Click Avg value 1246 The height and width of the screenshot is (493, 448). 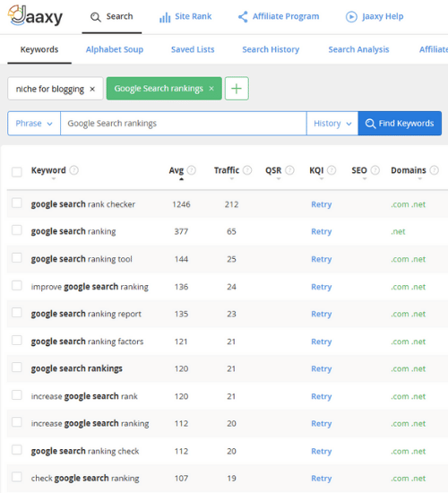click(181, 204)
